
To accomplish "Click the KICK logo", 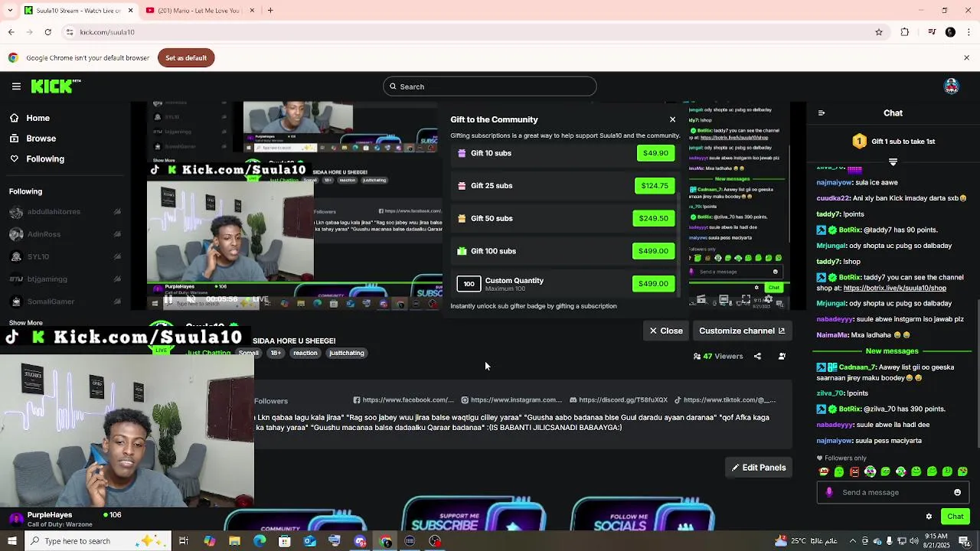I will coord(55,86).
